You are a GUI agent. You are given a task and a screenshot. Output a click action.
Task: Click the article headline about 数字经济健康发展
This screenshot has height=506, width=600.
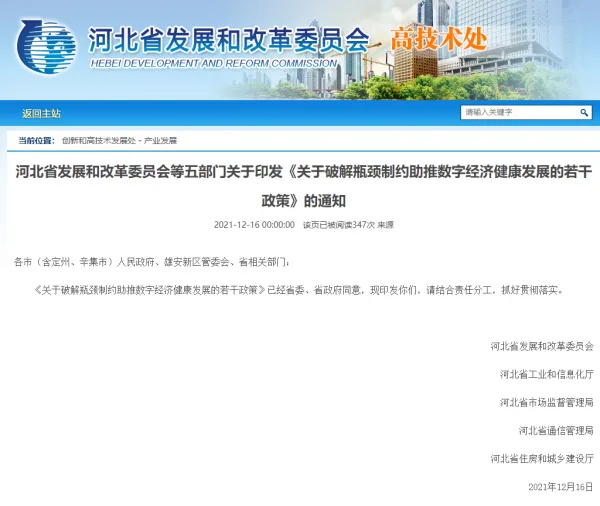click(x=303, y=186)
